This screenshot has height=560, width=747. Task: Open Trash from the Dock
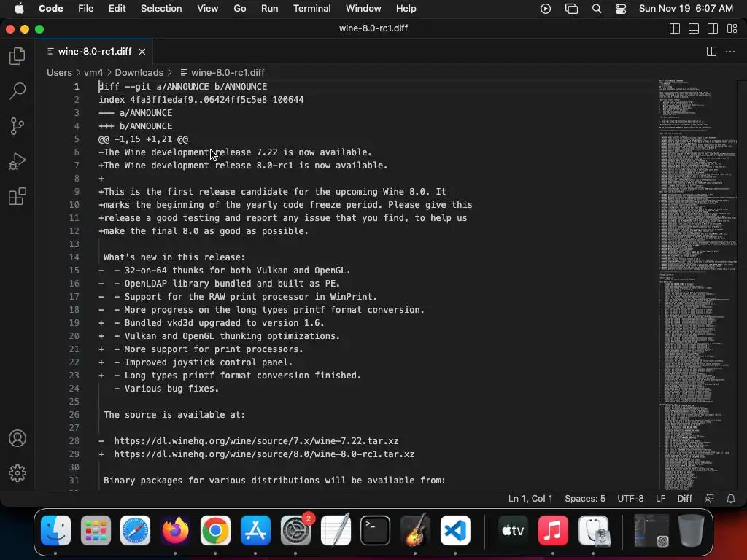[x=691, y=531]
